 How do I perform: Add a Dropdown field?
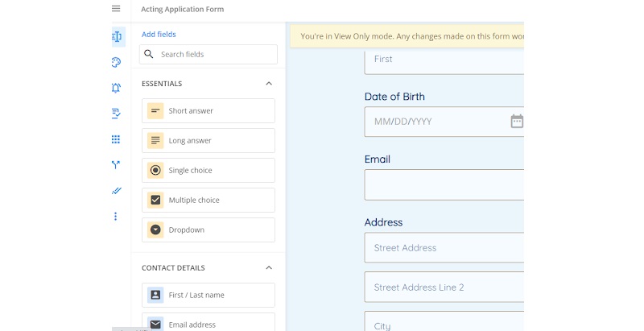click(x=208, y=230)
